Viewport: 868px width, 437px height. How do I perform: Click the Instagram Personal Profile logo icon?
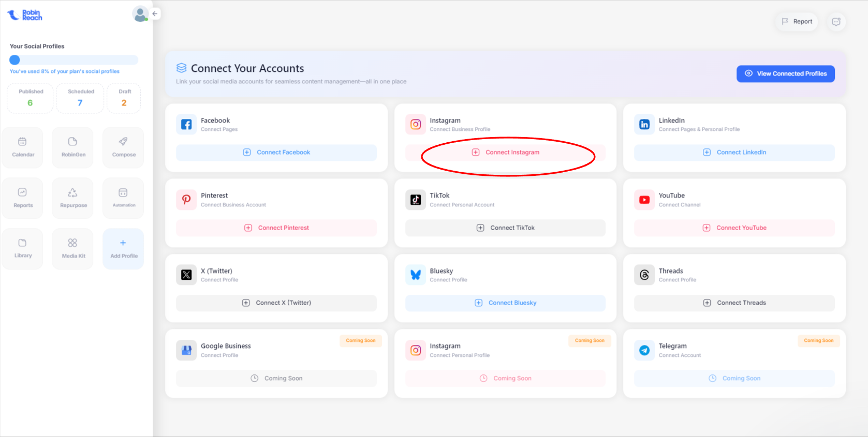tap(416, 350)
